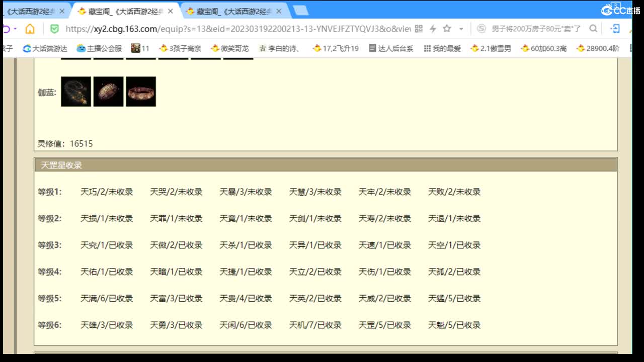The height and width of the screenshot is (362, 644).
Task: Switch to the first 大话西游2 tab
Action: click(x=30, y=10)
